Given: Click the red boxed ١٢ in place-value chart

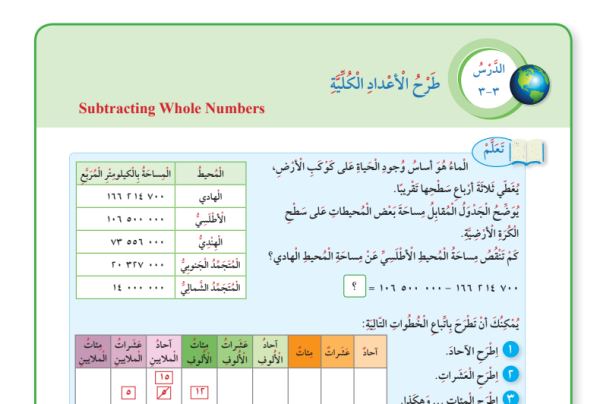Looking at the screenshot, I should [x=199, y=393].
